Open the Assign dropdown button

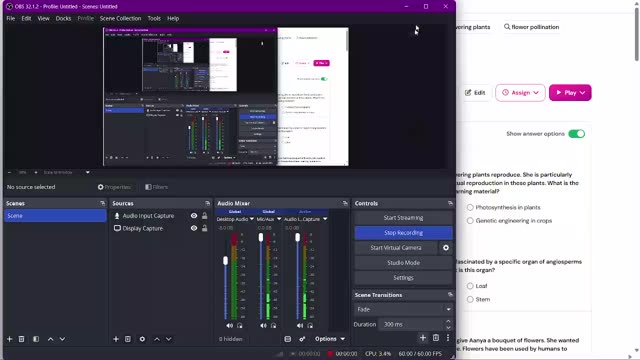520,93
